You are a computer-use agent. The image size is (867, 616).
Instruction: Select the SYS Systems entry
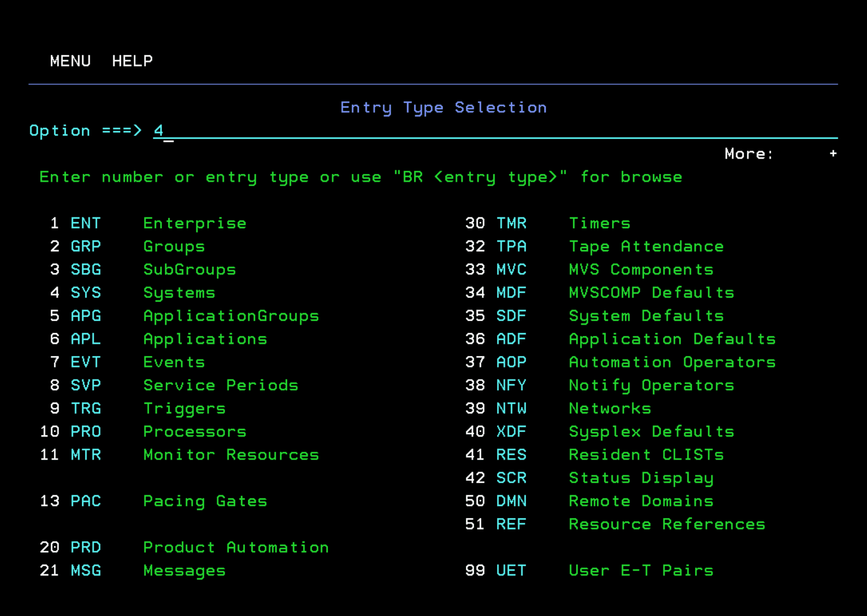pos(85,292)
